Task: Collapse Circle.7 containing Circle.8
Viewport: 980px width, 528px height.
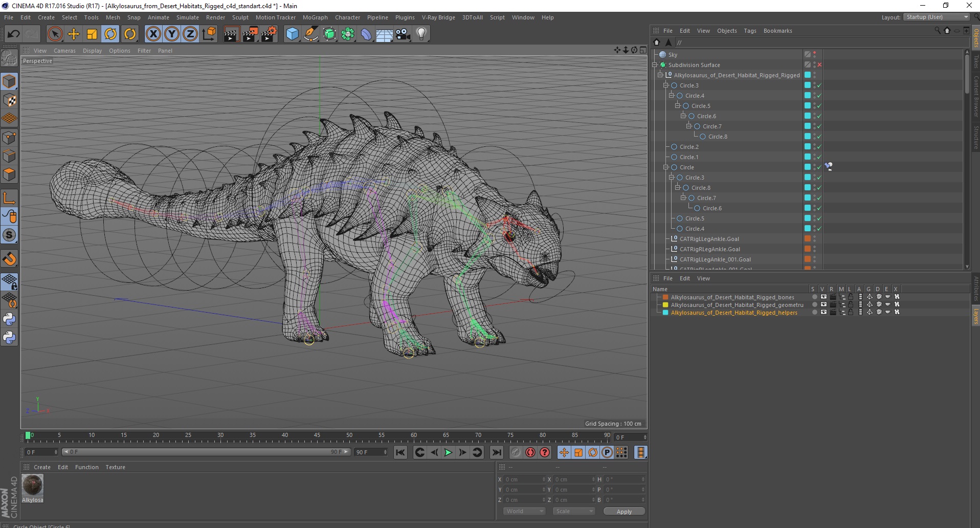Action: coord(688,126)
